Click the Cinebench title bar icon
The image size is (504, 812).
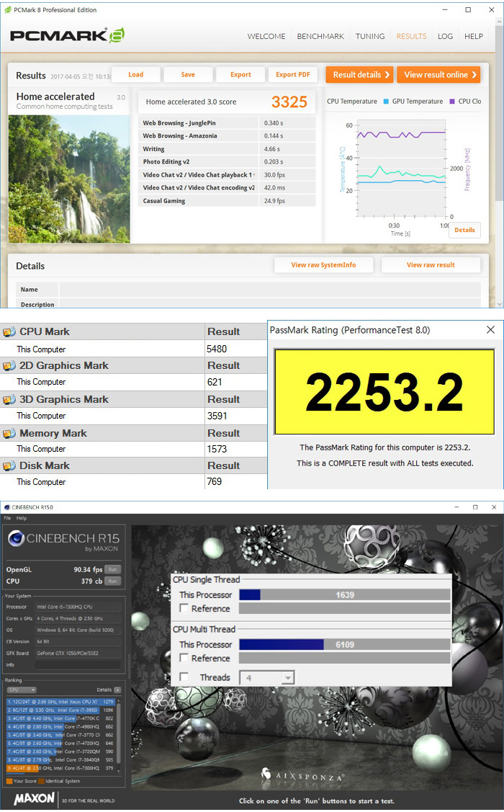click(x=6, y=507)
